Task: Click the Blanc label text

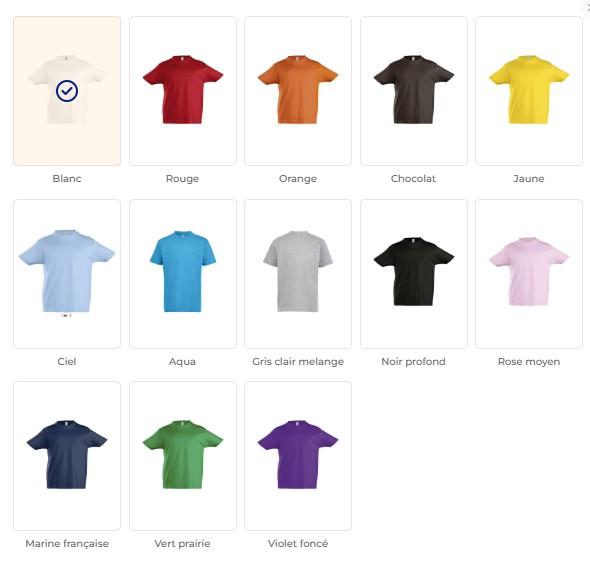Action: coord(67,178)
